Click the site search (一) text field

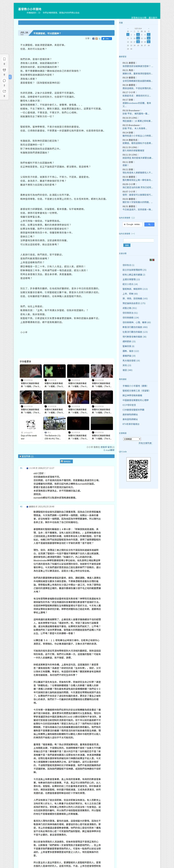(x=138, y=240)
